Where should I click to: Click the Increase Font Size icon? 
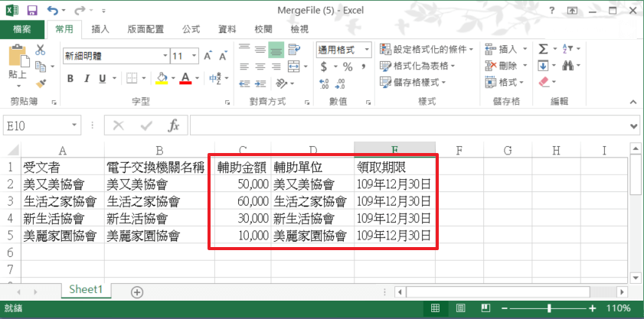pyautogui.click(x=207, y=57)
